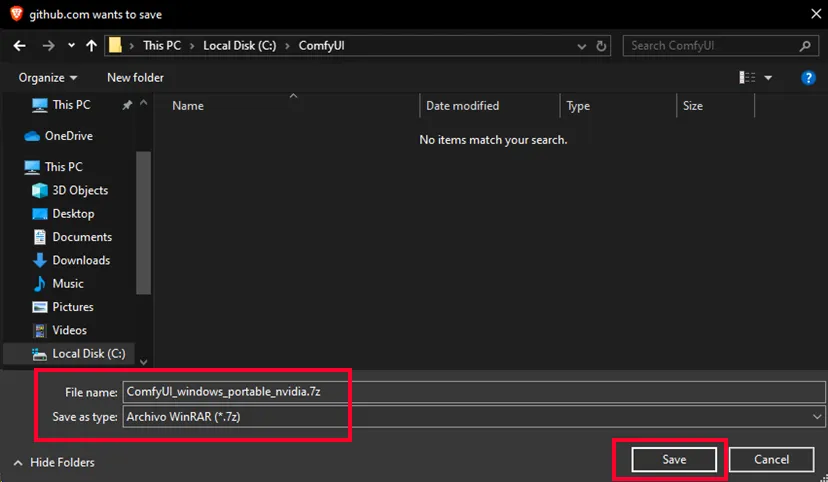Click the File name text field

pos(474,392)
